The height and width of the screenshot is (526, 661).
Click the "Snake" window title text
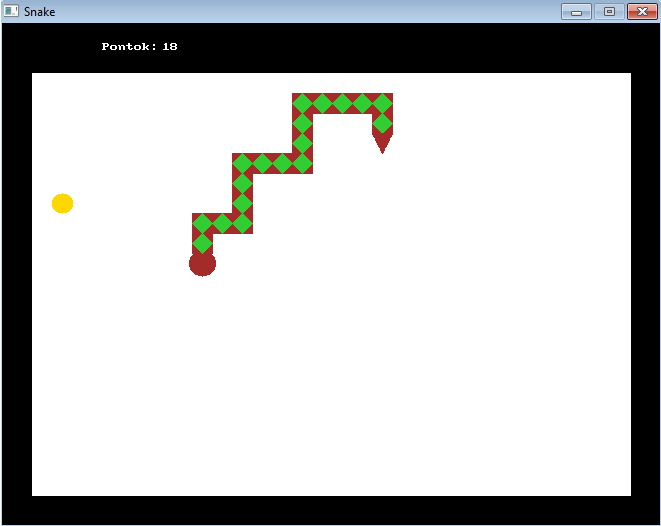pos(40,11)
